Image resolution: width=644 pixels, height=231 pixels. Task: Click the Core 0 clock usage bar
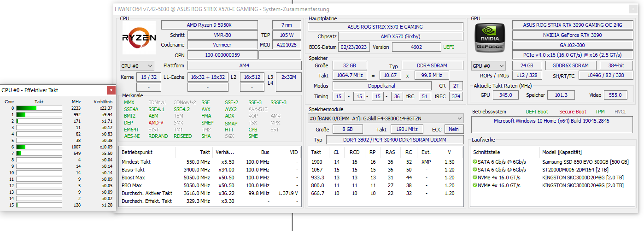pyautogui.click(x=39, y=108)
